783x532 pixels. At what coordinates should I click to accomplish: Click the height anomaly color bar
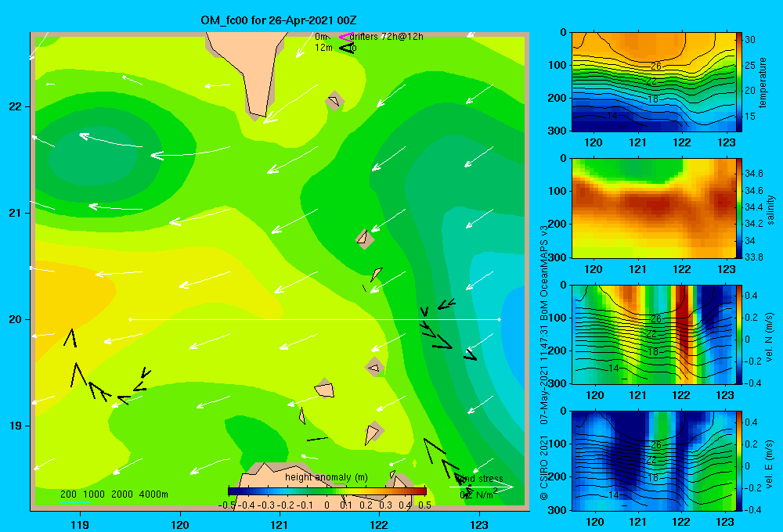327,491
